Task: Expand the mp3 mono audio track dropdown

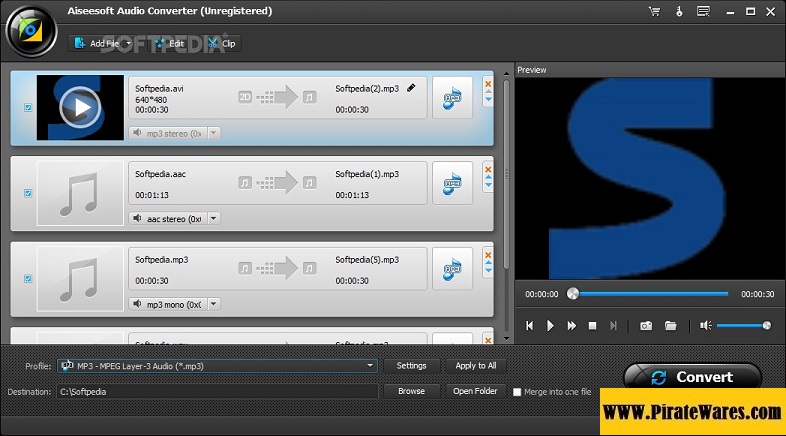Action: point(213,304)
